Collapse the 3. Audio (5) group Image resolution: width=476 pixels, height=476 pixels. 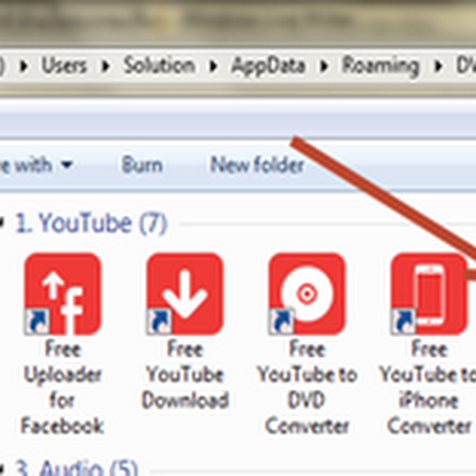[2, 469]
